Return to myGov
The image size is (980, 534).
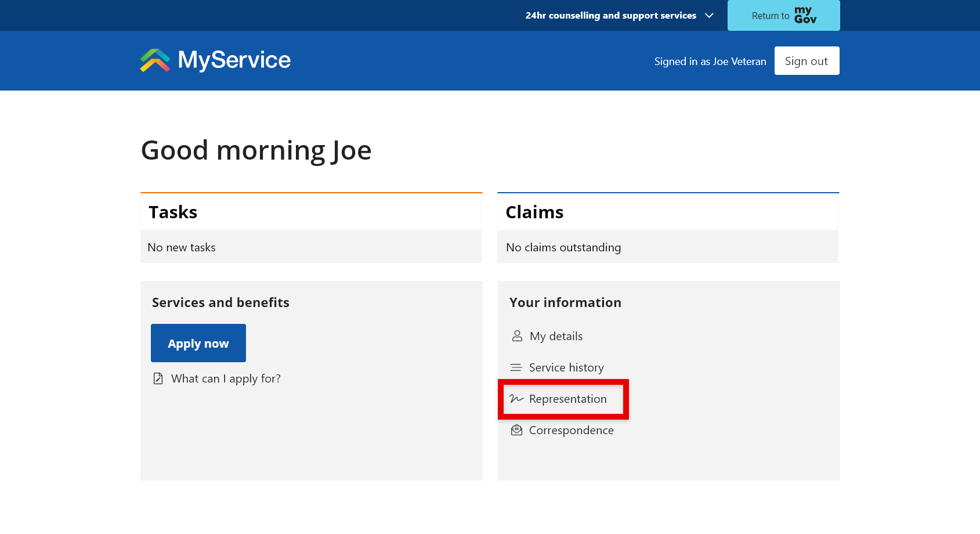coord(783,16)
